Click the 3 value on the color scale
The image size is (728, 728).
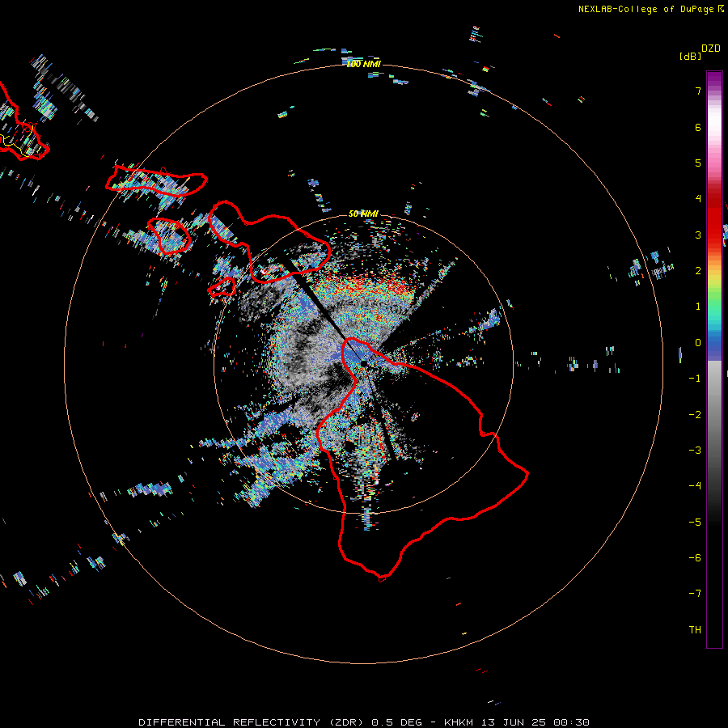698,235
